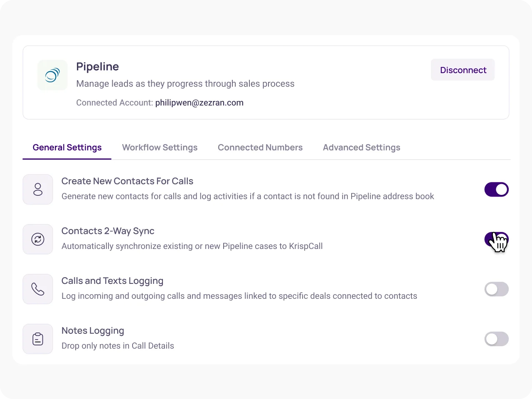Click the Pipeline app logo icon
Image resolution: width=532 pixels, height=399 pixels.
tap(52, 75)
